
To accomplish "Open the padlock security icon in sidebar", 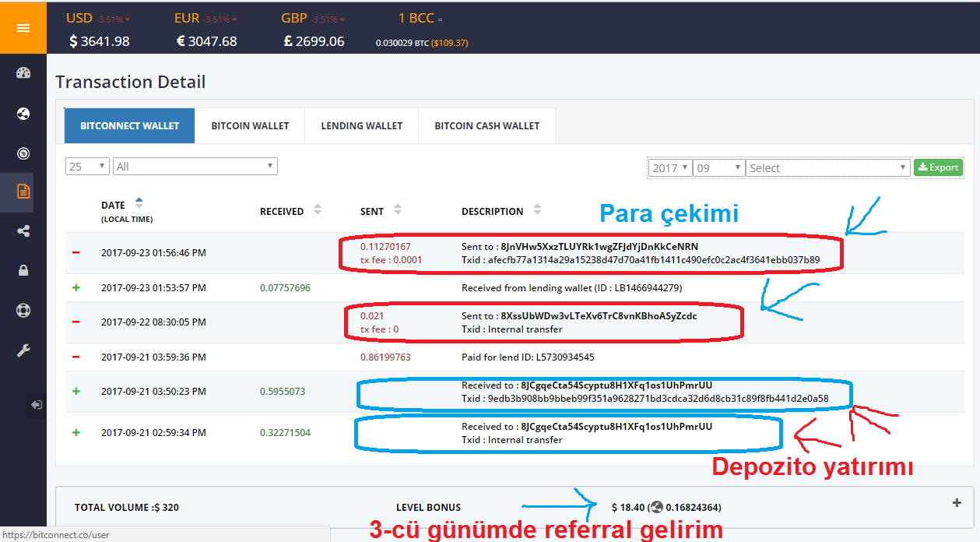I will [x=23, y=270].
